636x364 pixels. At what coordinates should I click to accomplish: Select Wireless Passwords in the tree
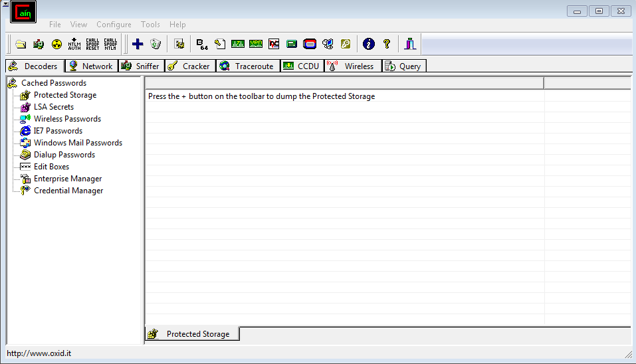point(67,119)
